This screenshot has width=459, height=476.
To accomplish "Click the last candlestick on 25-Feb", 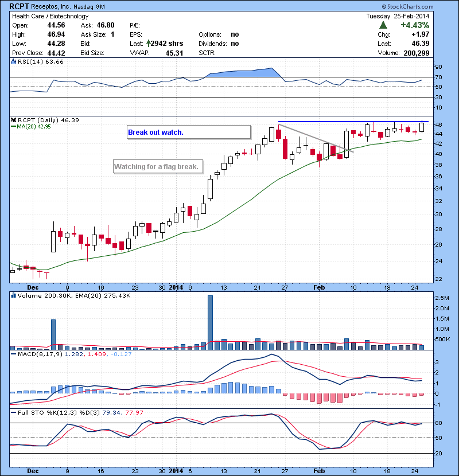I will [x=422, y=127].
